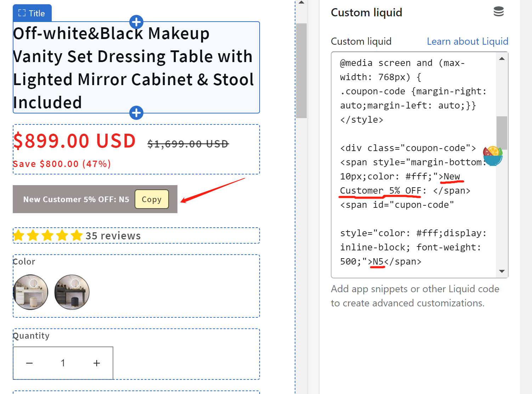The height and width of the screenshot is (394, 532).
Task: Select the black vanity color swatch
Action: point(72,292)
